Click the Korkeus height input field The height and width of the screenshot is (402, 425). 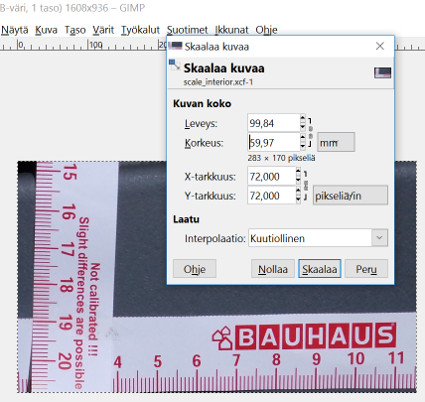273,142
